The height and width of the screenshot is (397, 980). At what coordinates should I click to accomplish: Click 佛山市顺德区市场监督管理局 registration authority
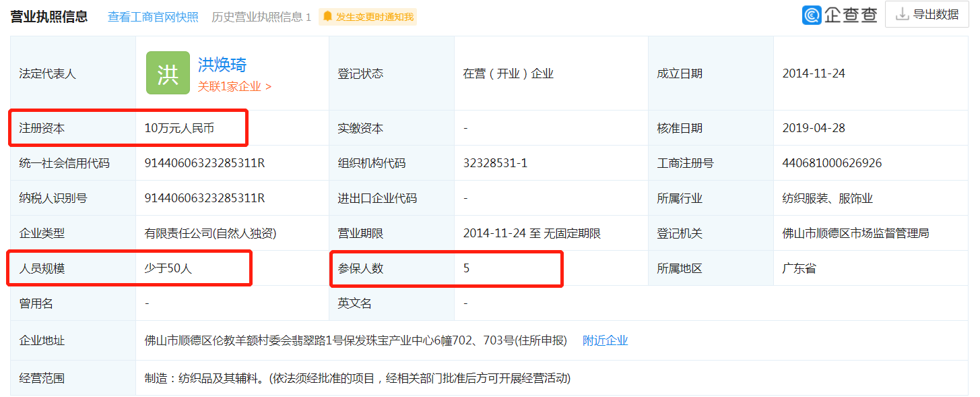(855, 233)
